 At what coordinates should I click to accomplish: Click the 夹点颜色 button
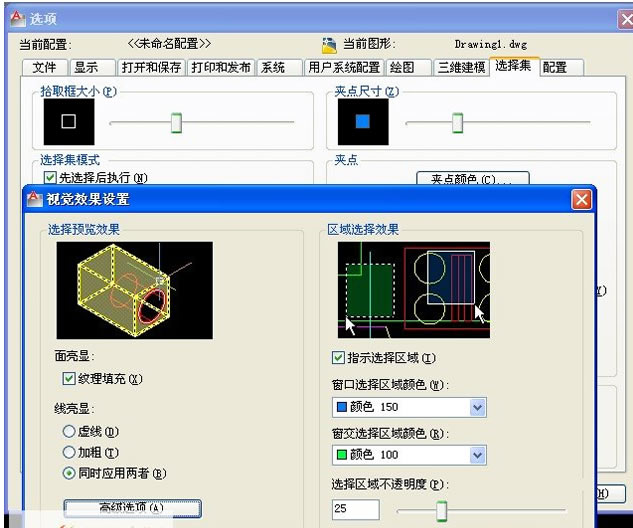[472, 180]
